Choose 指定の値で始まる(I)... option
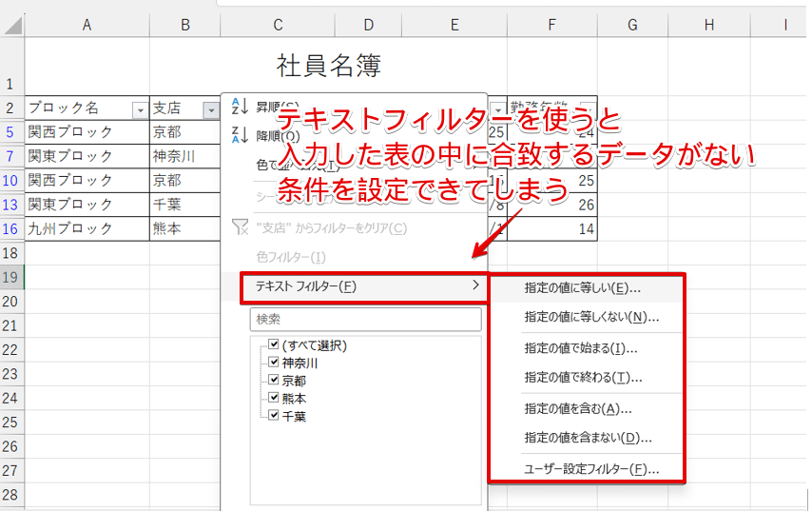The width and height of the screenshot is (812, 511). 588,348
